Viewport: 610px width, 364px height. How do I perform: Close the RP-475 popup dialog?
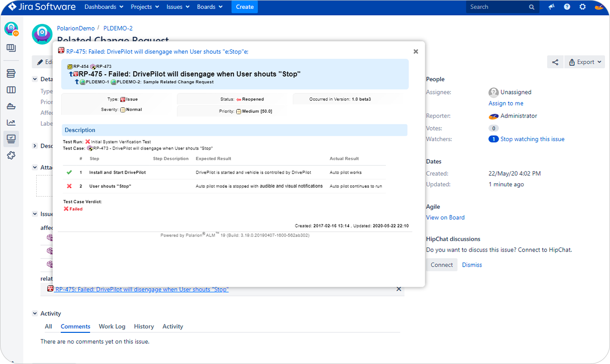(416, 51)
